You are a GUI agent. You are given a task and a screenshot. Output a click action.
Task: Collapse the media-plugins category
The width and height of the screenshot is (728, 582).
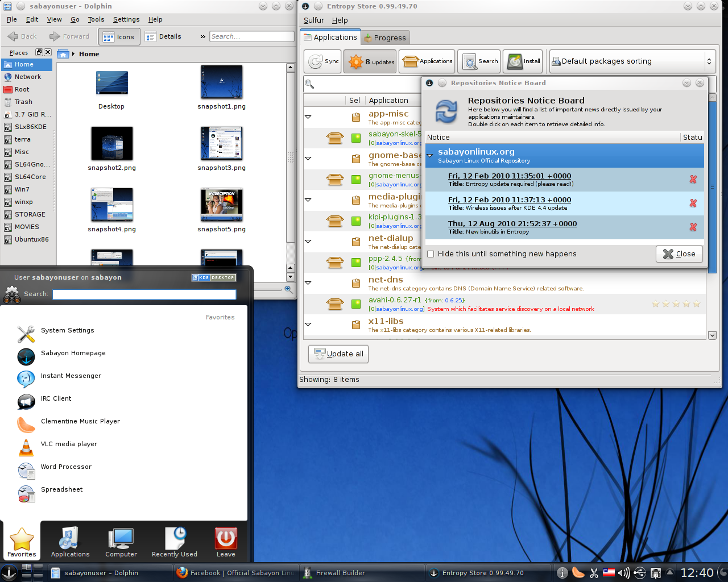(x=308, y=200)
